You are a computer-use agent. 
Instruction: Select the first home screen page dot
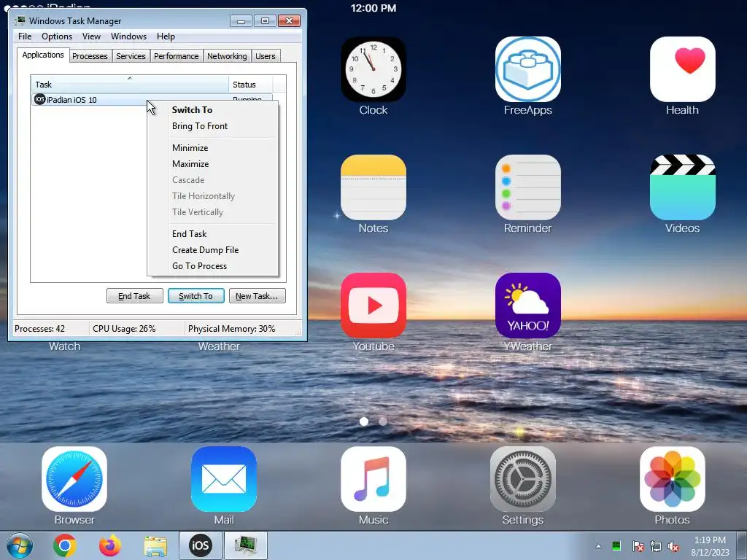coord(364,421)
